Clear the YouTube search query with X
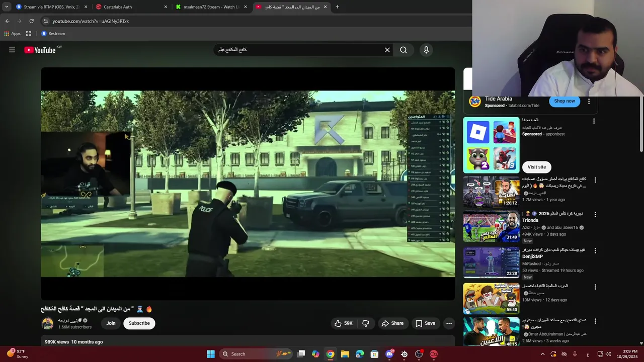Viewport: 644px width, 362px height. 387,50
